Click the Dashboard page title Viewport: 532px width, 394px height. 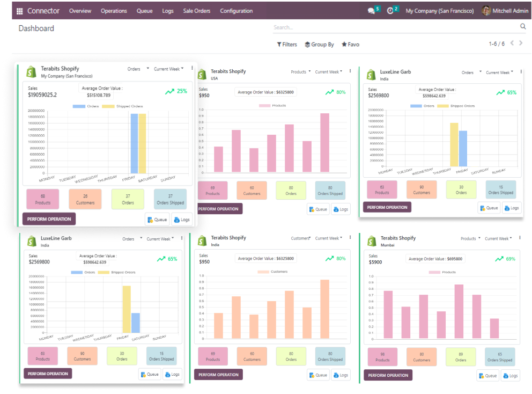(36, 28)
